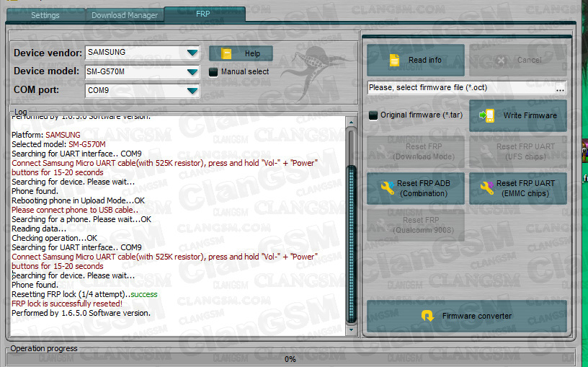Click wrench icon on Reset FRP UART EMMC
Screen dimensions: 588x367
point(486,187)
